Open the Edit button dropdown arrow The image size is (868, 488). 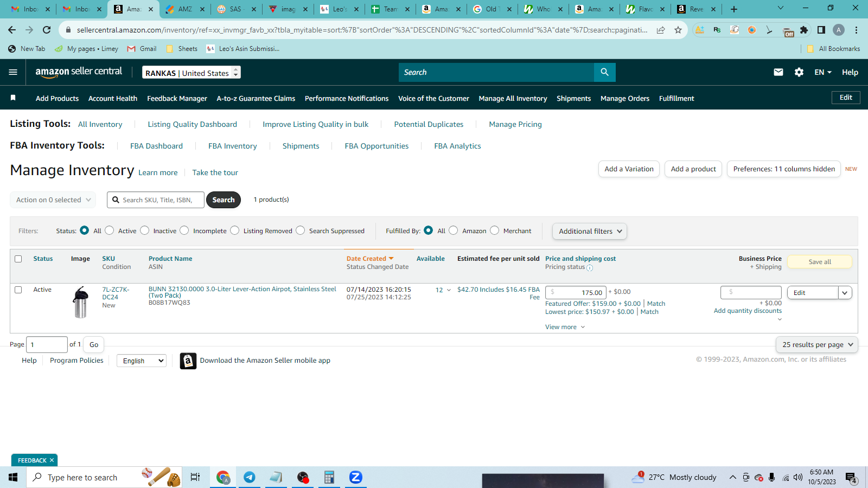[845, 293]
